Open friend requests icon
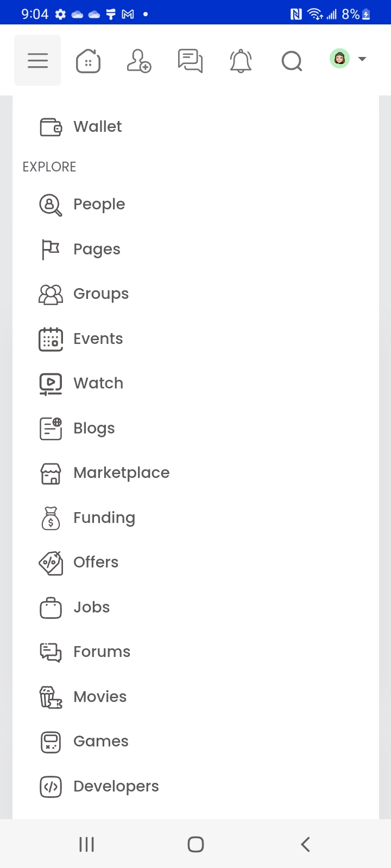Viewport: 391px width, 868px height. [x=138, y=60]
